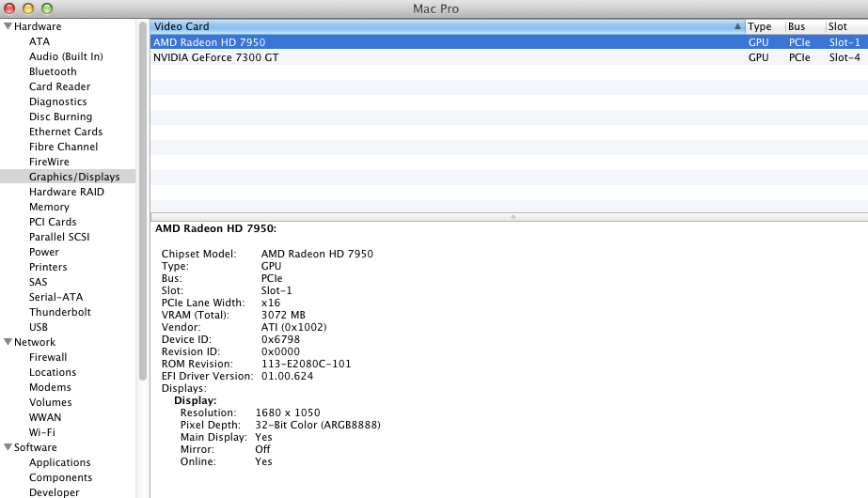Viewport: 868px width, 498px height.
Task: Select Components under Software
Action: point(60,477)
